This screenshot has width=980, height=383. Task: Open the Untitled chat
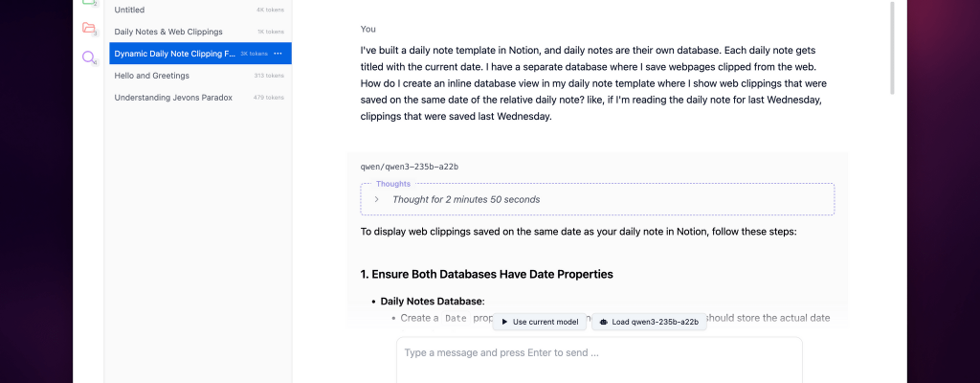coord(129,10)
